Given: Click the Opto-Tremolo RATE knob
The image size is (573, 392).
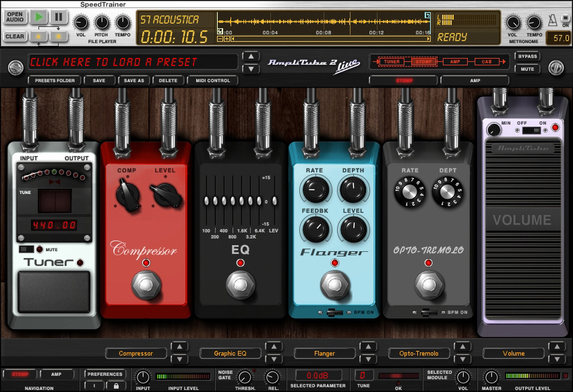Looking at the screenshot, I should (409, 191).
